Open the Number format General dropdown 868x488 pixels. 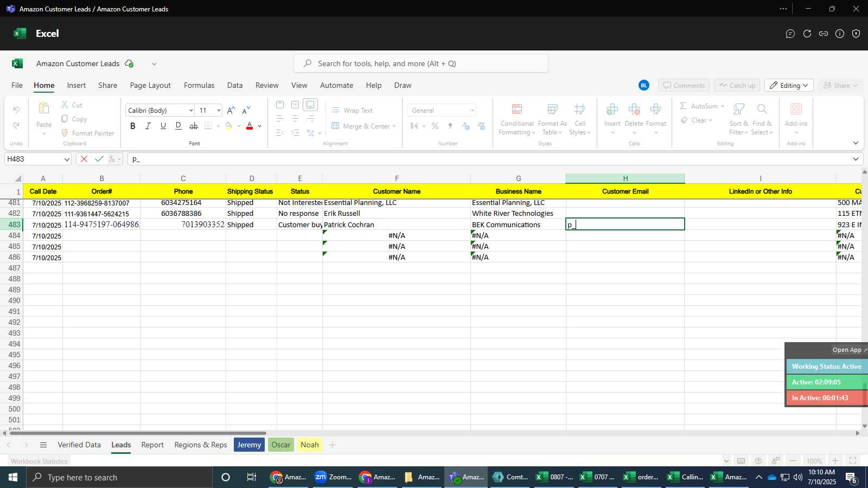473,110
